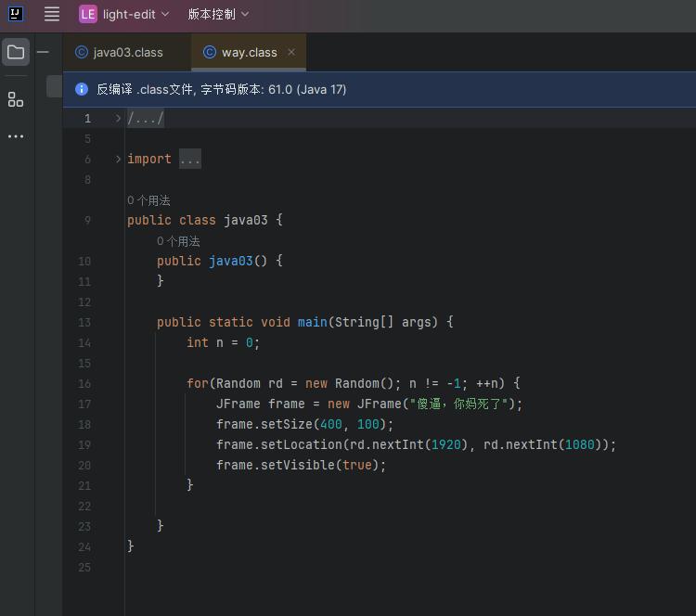Open the Project folder tool window
Screen dimensions: 696x616
pos(16,52)
